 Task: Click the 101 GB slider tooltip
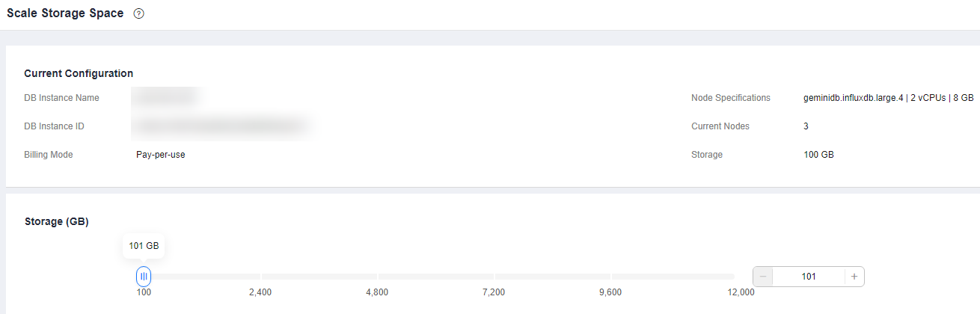[x=144, y=246]
